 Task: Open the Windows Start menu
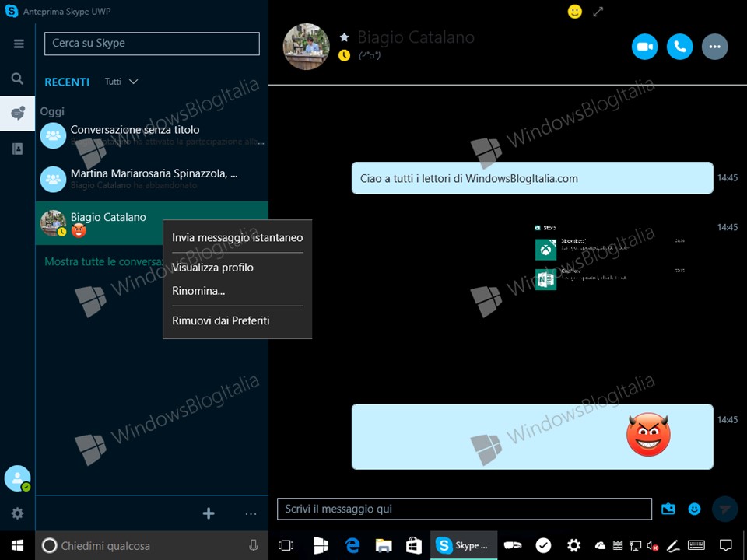coord(18,545)
